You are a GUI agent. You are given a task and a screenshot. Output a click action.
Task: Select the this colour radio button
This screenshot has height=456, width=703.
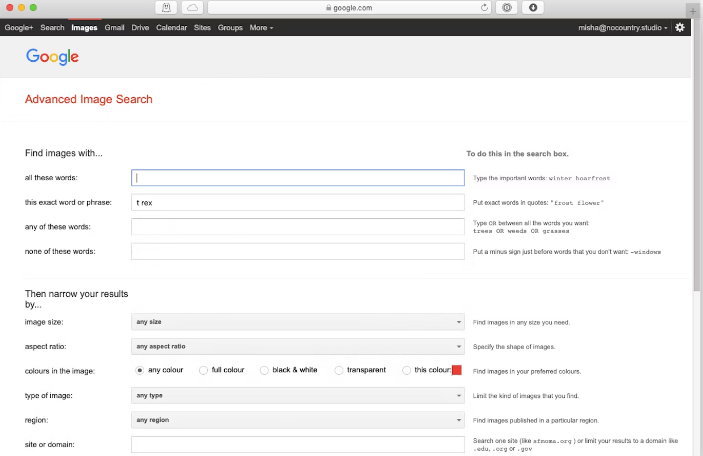click(406, 370)
